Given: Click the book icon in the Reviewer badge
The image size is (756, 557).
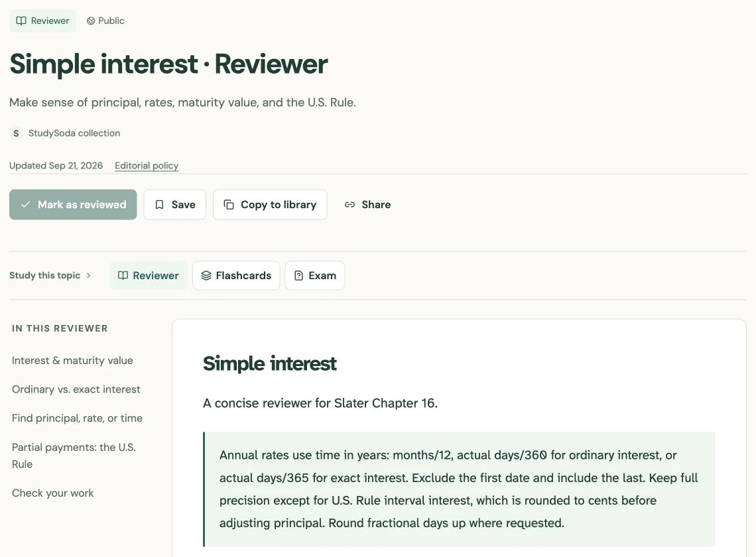Looking at the screenshot, I should click(x=21, y=21).
